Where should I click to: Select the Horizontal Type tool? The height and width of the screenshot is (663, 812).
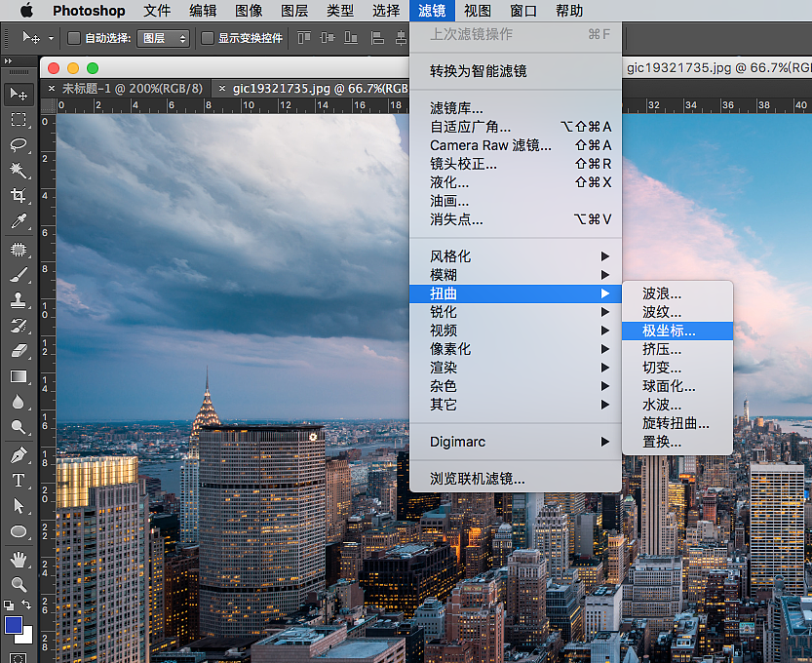coord(19,481)
